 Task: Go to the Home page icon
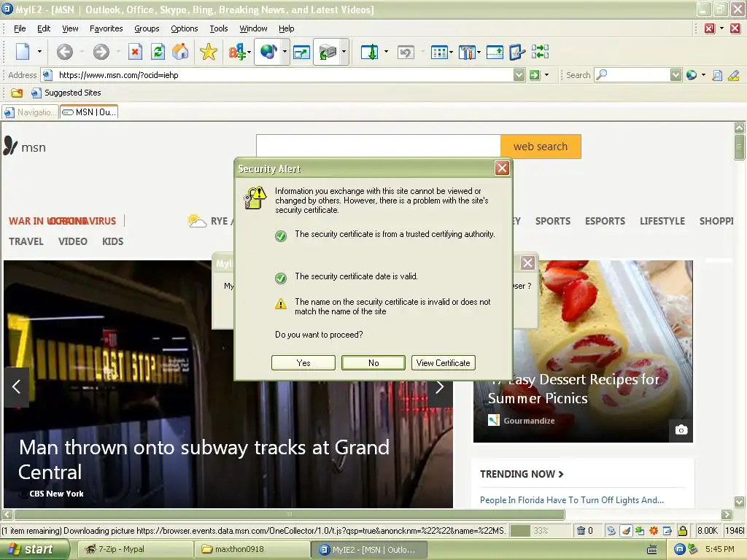coord(180,52)
